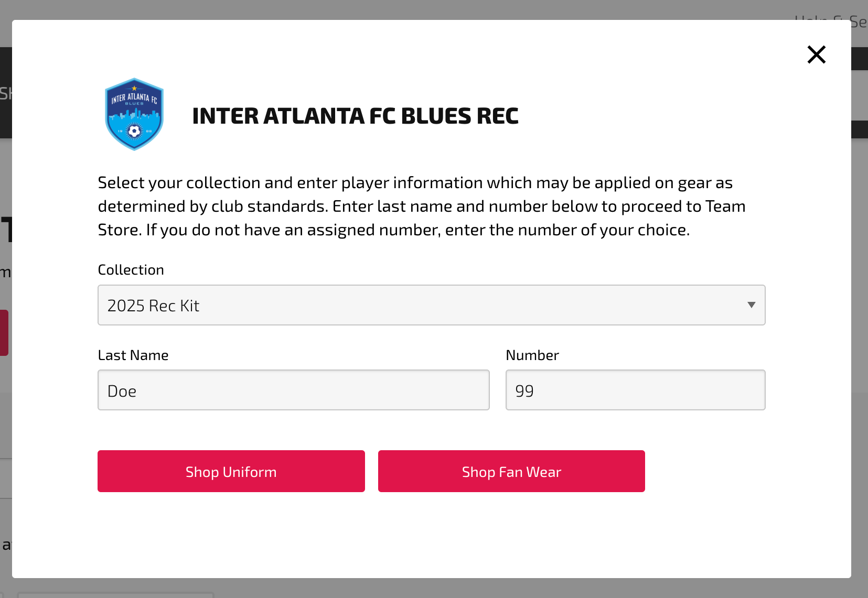The image size is (868, 598).
Task: Click the INTER ATLANTA FC BLUES REC heading
Action: point(355,116)
